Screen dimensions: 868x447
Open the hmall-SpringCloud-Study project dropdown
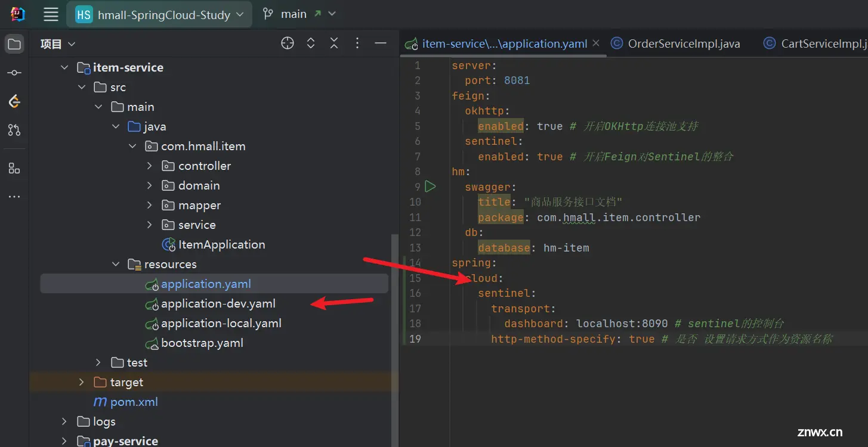point(159,14)
